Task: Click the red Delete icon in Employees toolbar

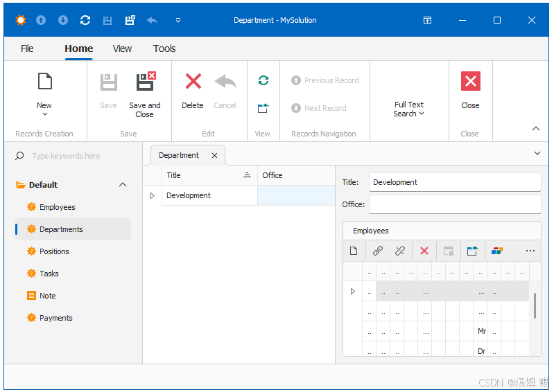Action: [x=424, y=251]
